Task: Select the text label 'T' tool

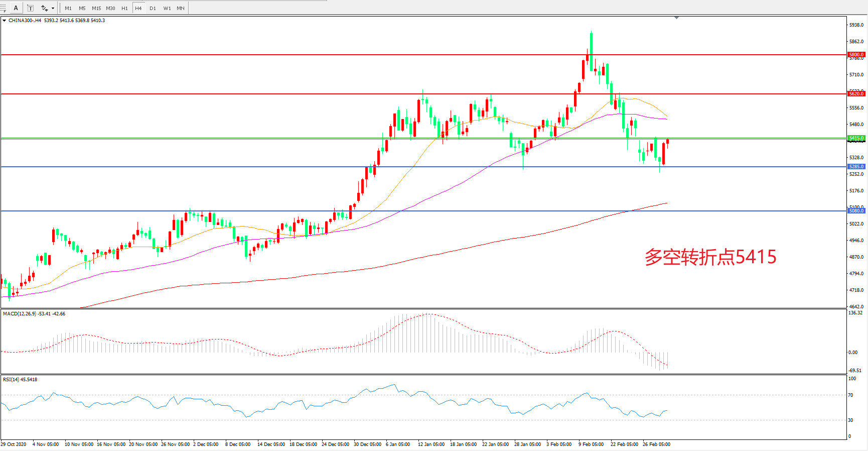Action: (30, 8)
